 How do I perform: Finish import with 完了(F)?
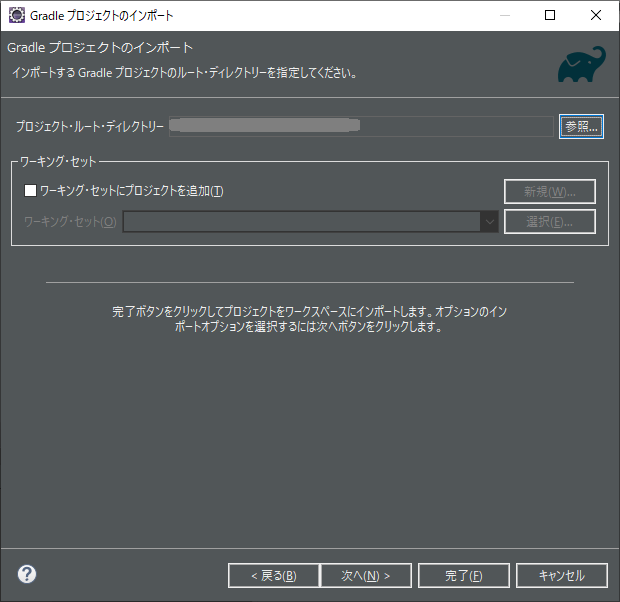pyautogui.click(x=464, y=575)
